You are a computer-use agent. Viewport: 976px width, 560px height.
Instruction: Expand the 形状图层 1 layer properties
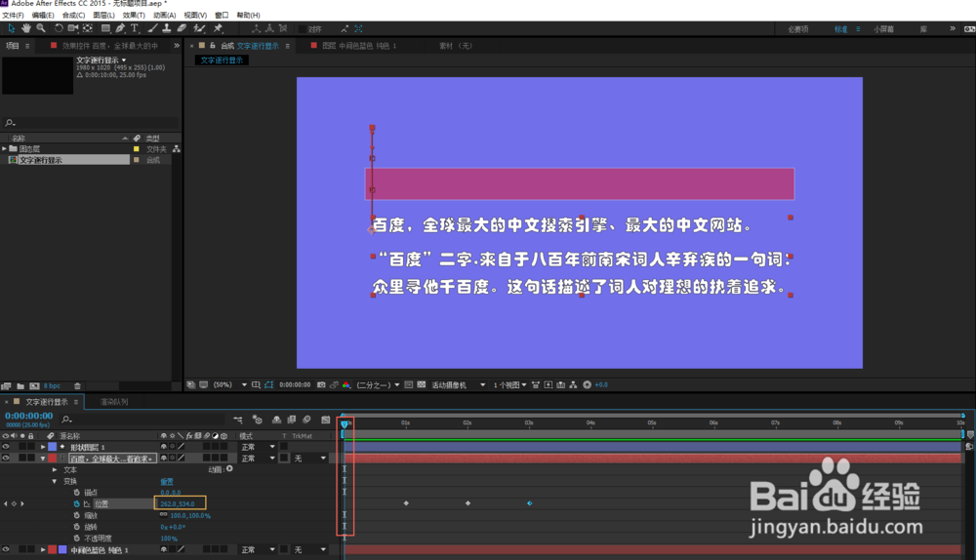click(43, 447)
